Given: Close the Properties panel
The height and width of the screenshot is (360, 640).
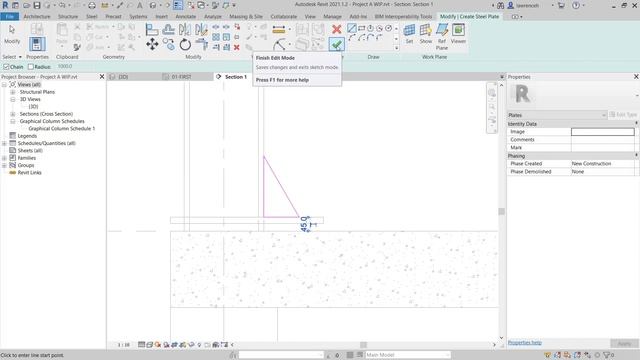Looking at the screenshot, I should point(636,76).
